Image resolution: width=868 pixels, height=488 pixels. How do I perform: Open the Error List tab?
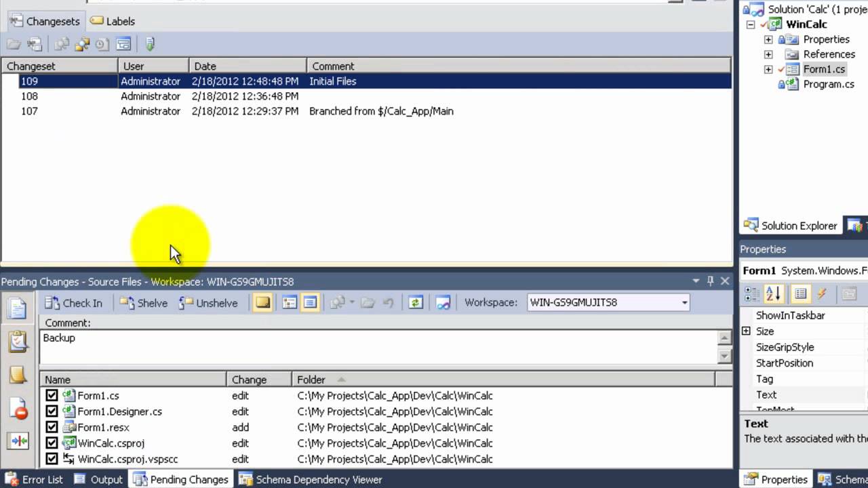pyautogui.click(x=34, y=479)
